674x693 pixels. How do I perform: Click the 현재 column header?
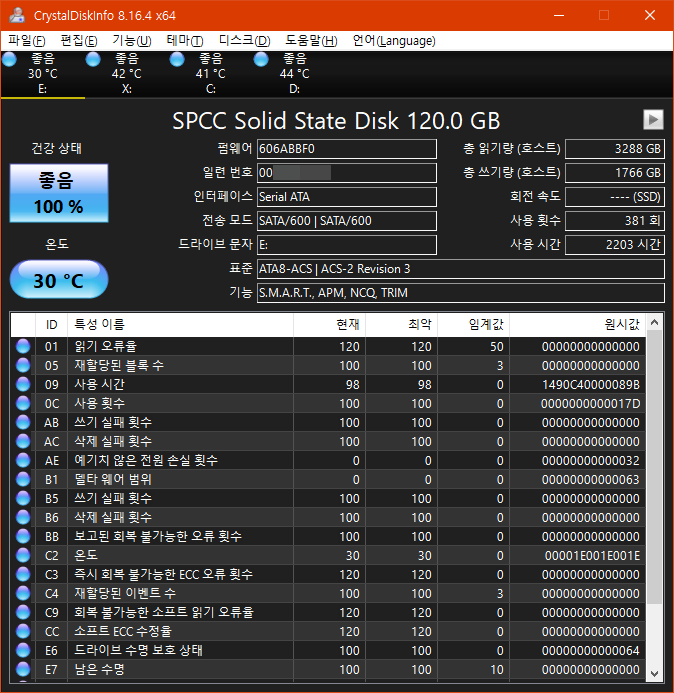pos(329,324)
